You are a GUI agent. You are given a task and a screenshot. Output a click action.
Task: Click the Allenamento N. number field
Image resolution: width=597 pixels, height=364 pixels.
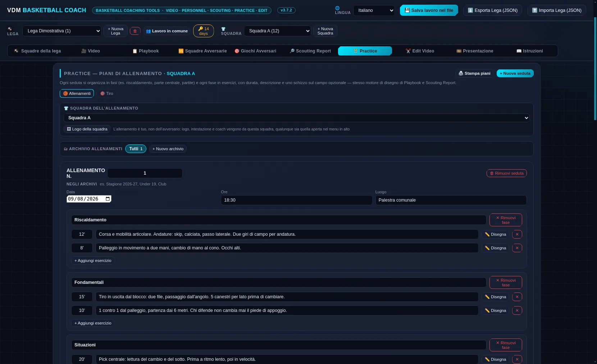point(145,173)
